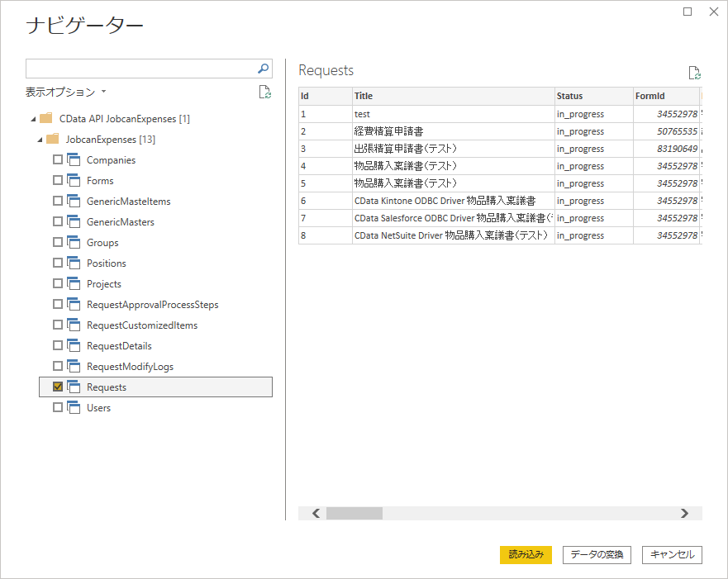Collapse the JobcanExpenses [13] tree node
This screenshot has height=579, width=728.
pos(40,140)
